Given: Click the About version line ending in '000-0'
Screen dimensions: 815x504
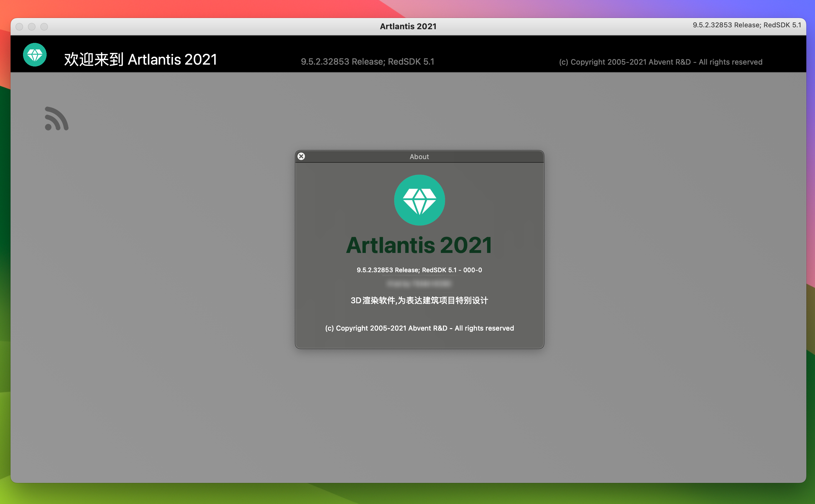Looking at the screenshot, I should [x=419, y=270].
